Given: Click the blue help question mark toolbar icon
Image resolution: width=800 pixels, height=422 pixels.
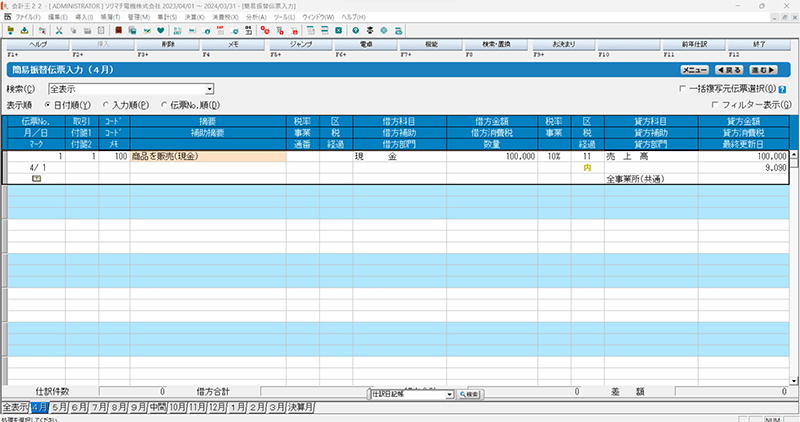Looking at the screenshot, I should [355, 31].
